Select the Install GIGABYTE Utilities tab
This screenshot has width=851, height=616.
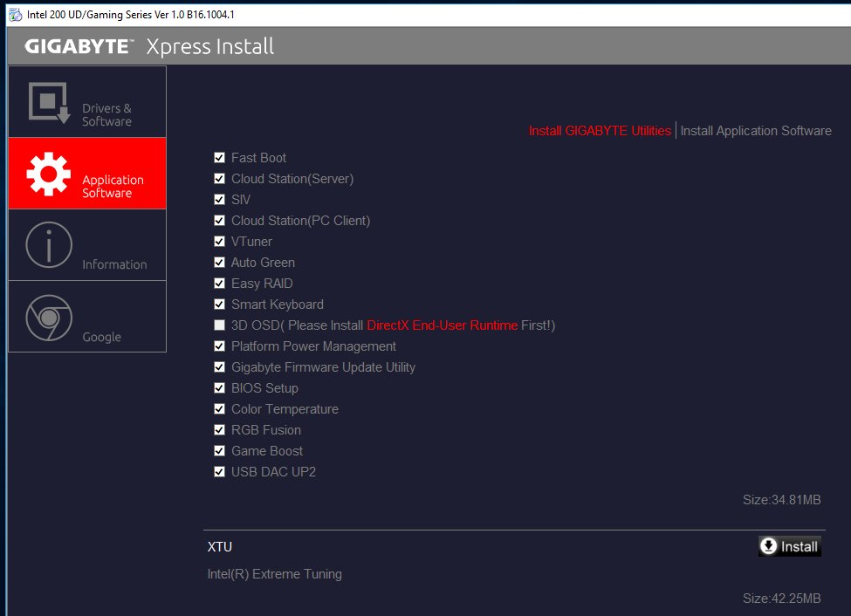[x=600, y=131]
